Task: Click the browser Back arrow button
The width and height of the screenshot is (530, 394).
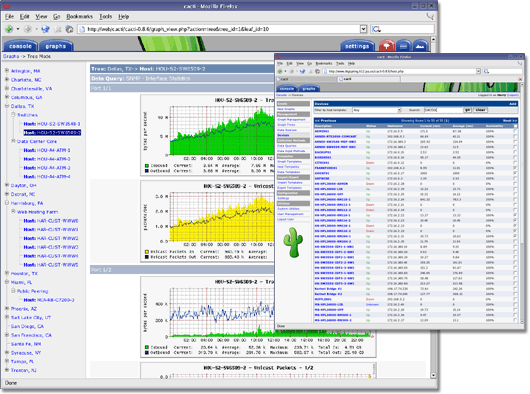Action: (9, 29)
